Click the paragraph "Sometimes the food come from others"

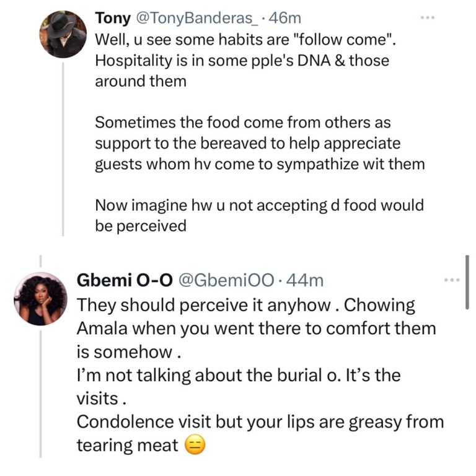coord(248,143)
